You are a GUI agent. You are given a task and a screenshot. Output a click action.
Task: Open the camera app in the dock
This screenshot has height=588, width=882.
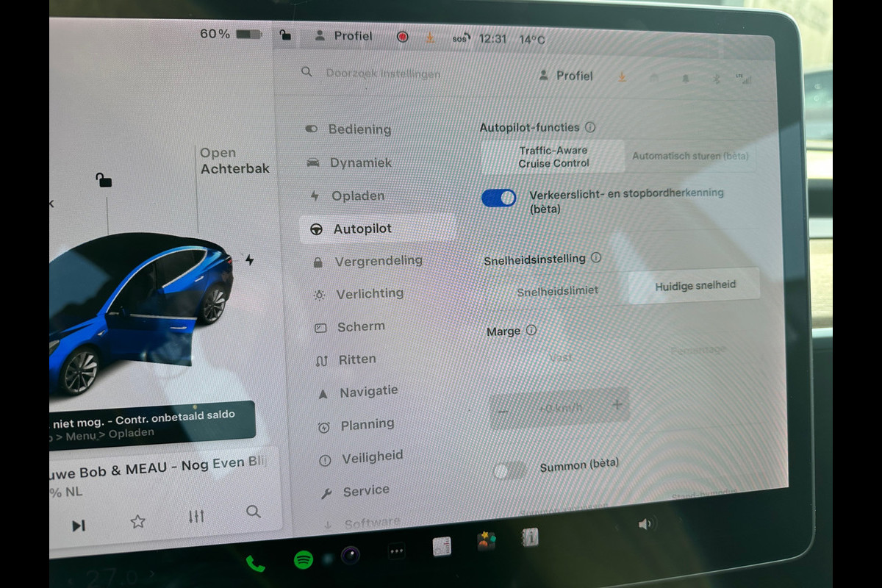click(x=350, y=555)
